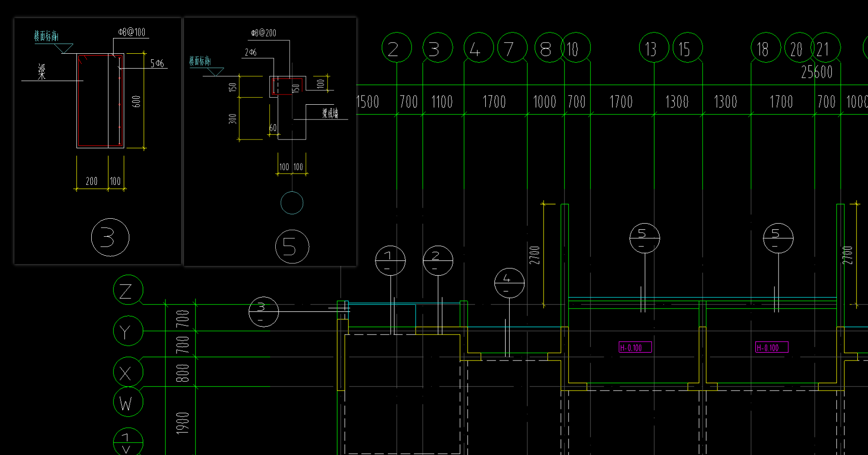Screen dimensions: 868x455
Task: Pick the detail title circle numbered 3
Action: (x=110, y=237)
